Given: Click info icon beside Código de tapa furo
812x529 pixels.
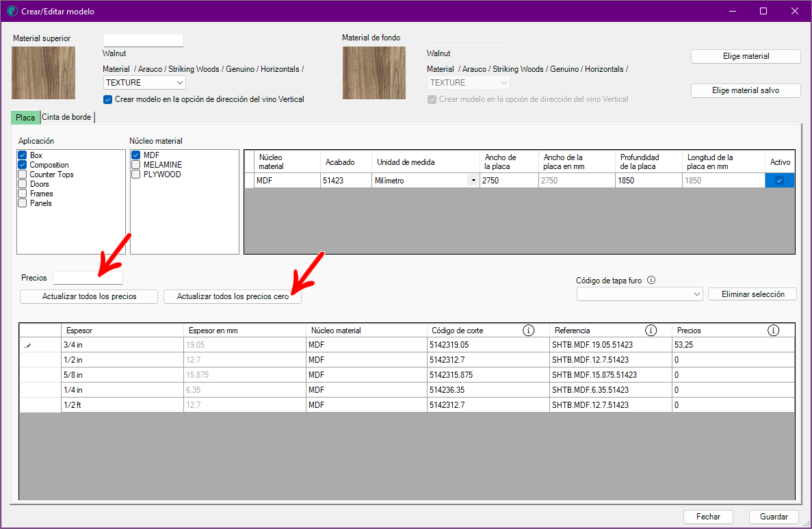Looking at the screenshot, I should [x=651, y=280].
